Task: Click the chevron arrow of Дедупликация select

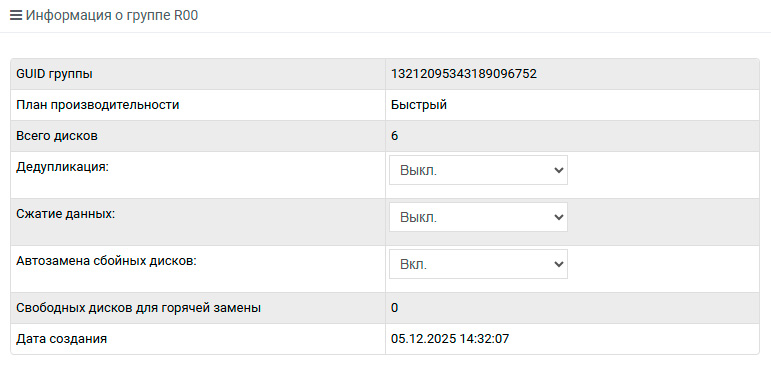Action: tap(558, 170)
